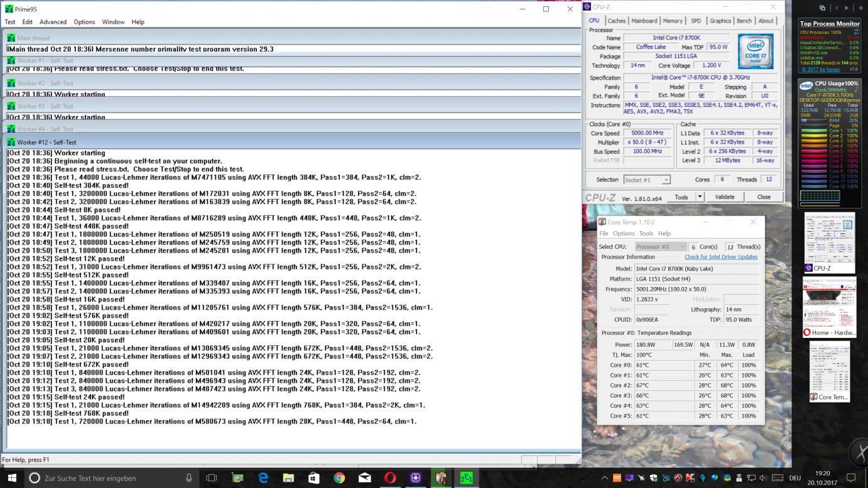Viewport: 868px width, 488px height.
Task: Open the Help menu in Core Temp
Action: coord(664,233)
